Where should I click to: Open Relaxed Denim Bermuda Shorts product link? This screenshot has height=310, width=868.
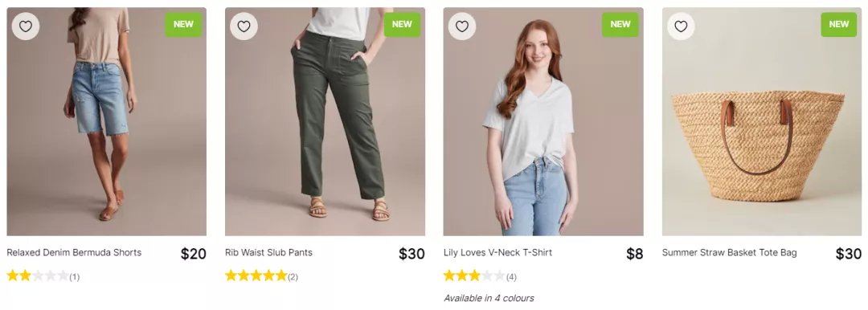click(x=74, y=252)
